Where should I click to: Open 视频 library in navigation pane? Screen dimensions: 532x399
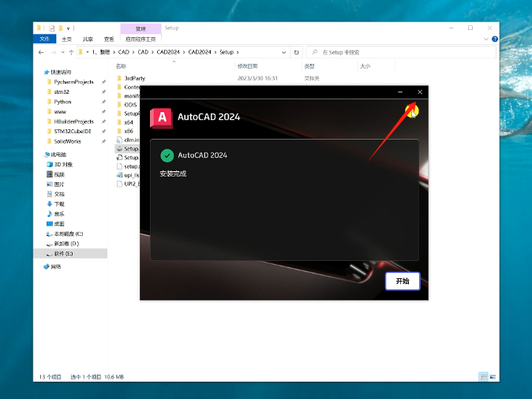pyautogui.click(x=59, y=174)
